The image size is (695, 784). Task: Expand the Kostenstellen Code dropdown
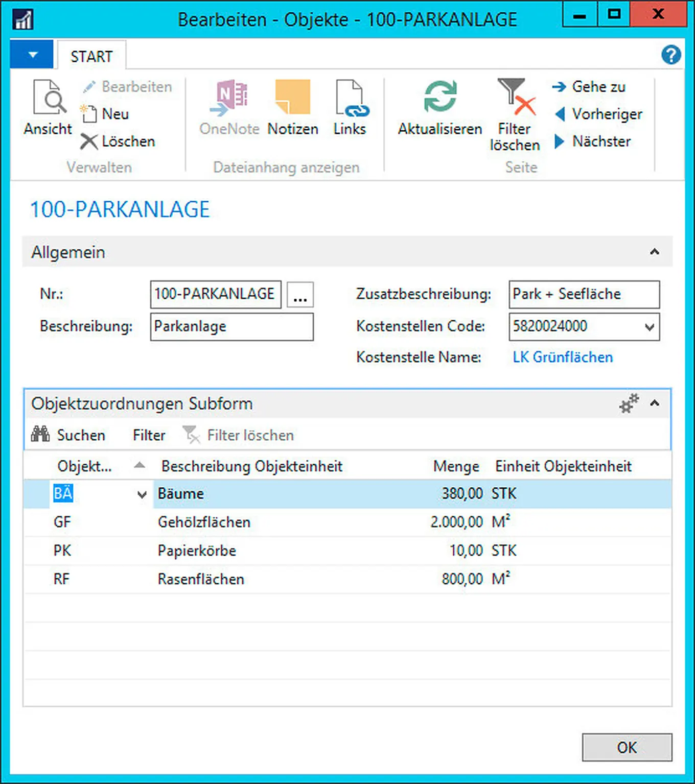coord(649,327)
